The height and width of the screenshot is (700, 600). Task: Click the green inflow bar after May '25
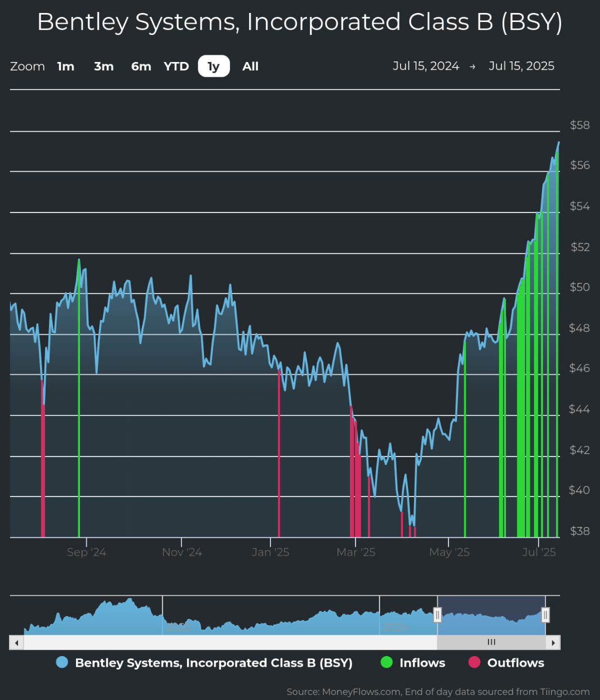(x=465, y=440)
